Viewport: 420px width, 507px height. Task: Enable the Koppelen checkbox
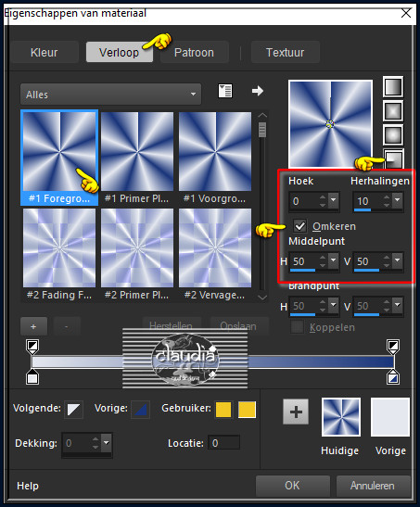coord(297,327)
